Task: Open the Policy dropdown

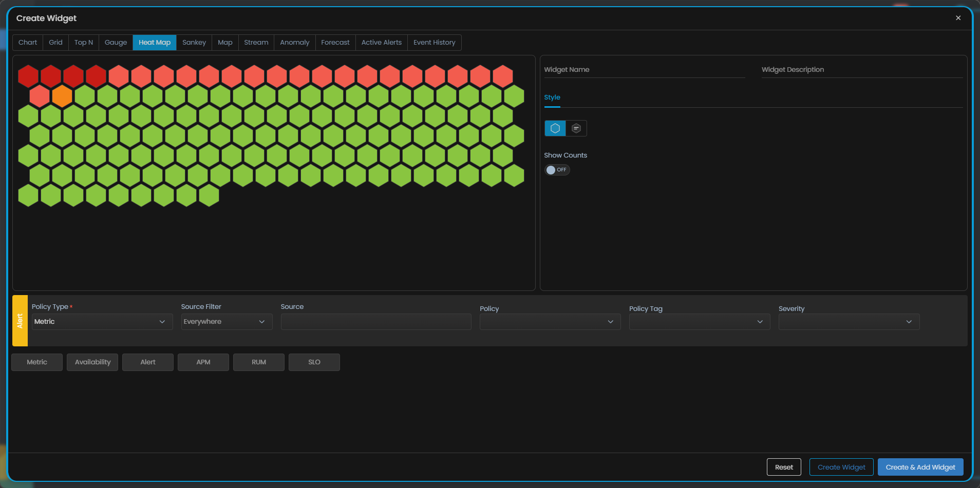Action: pos(550,322)
